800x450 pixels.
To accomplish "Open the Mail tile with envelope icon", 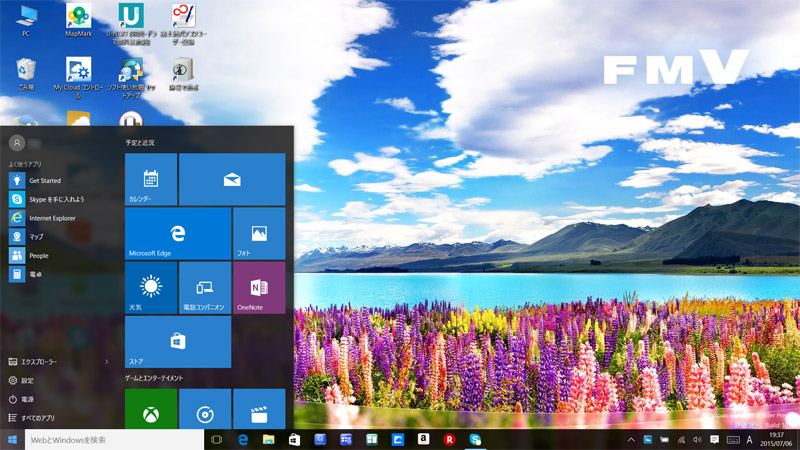I will (232, 180).
